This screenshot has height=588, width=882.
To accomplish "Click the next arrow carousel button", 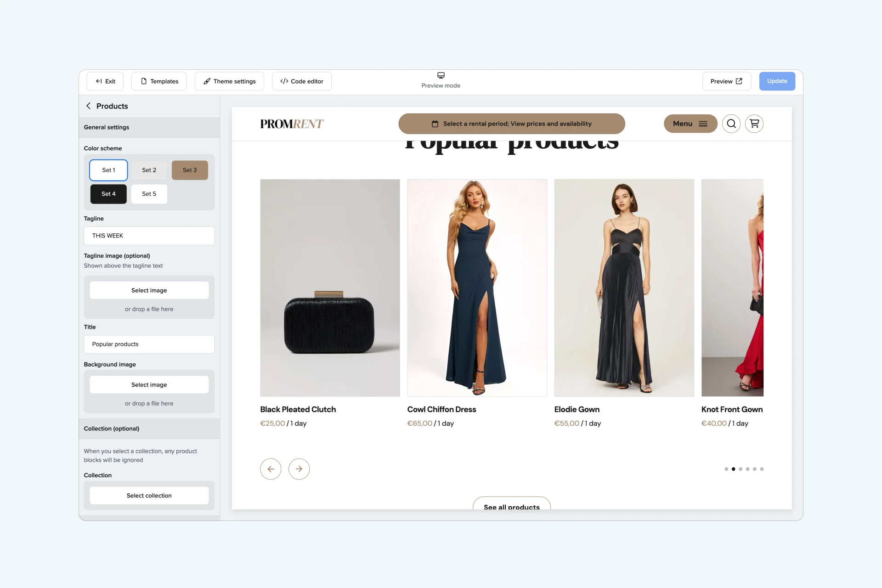I will click(x=299, y=469).
